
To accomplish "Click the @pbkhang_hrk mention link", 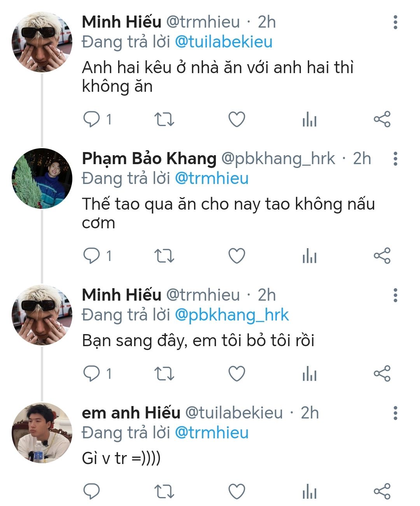I will (x=232, y=315).
